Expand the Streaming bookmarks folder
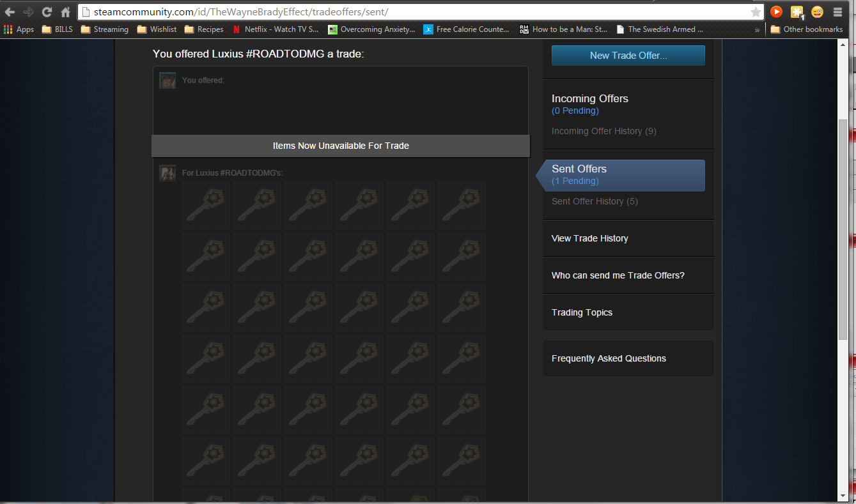856x504 pixels. point(105,29)
